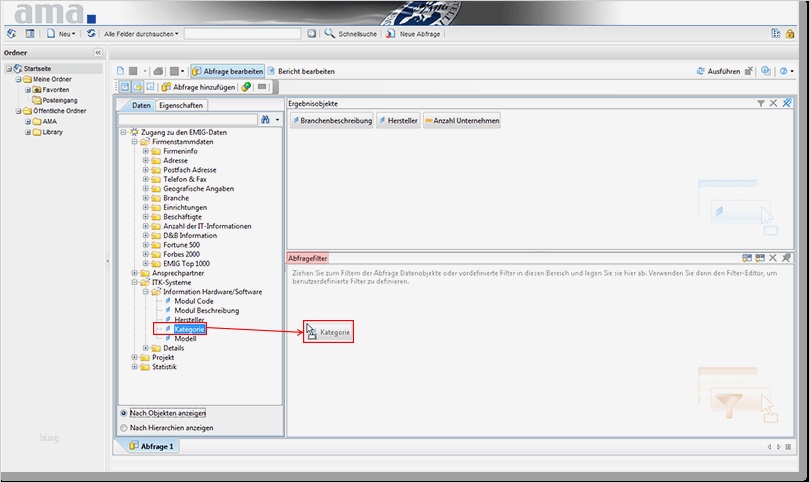The width and height of the screenshot is (810, 483).
Task: Click the refresh icon in top toolbar
Action: [91, 34]
